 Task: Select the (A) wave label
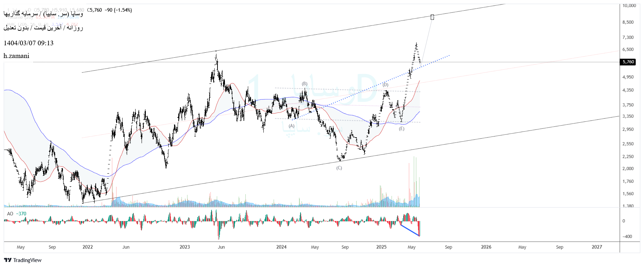coord(291,126)
